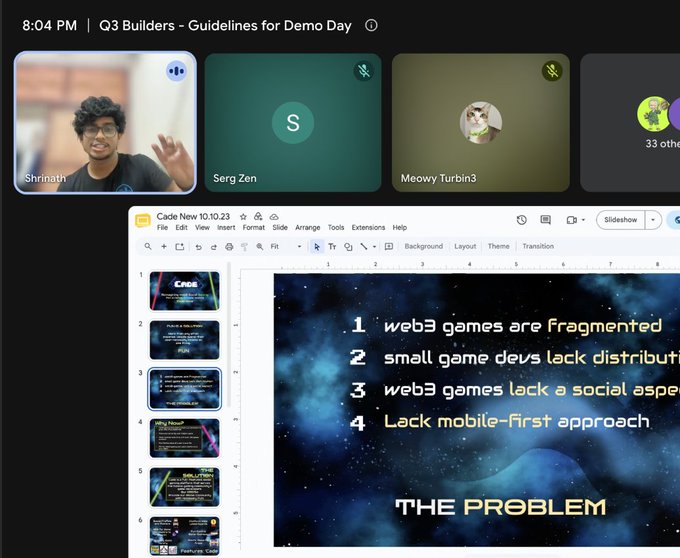Viewport: 680px width, 558px height.
Task: Rename the Cade New 10.10.23 title
Action: (x=193, y=216)
